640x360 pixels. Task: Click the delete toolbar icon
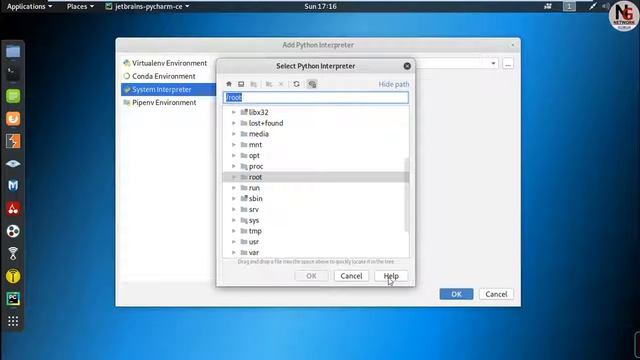point(281,84)
